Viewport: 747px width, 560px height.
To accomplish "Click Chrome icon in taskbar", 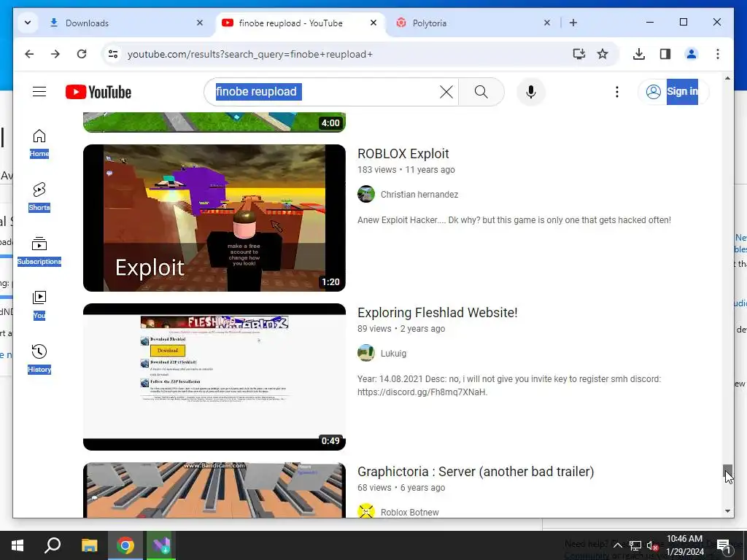I will [x=125, y=545].
